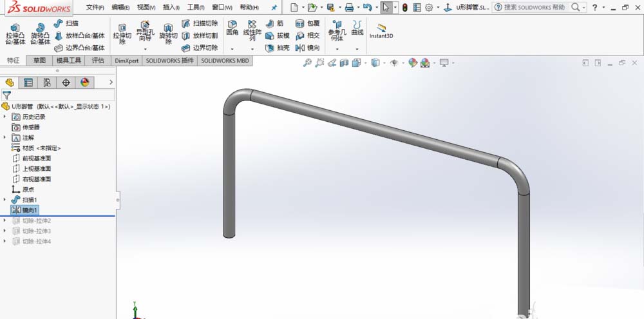
Task: Click the Lofted Cut (放样切割) tool
Action: [200, 35]
